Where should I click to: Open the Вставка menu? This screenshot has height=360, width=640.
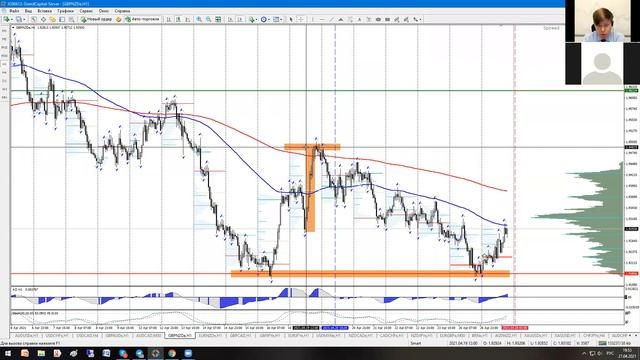44,11
